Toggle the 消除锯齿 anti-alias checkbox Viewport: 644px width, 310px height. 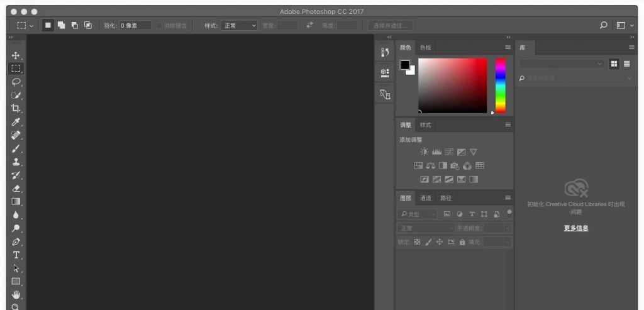click(159, 25)
